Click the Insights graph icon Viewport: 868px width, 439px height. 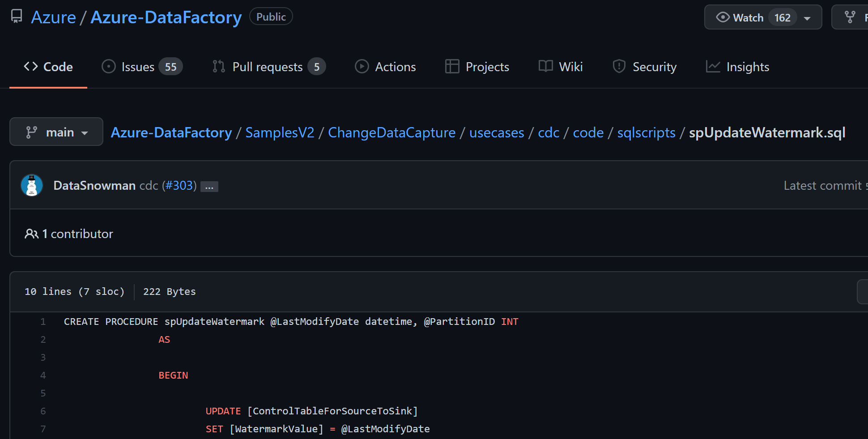pyautogui.click(x=713, y=66)
